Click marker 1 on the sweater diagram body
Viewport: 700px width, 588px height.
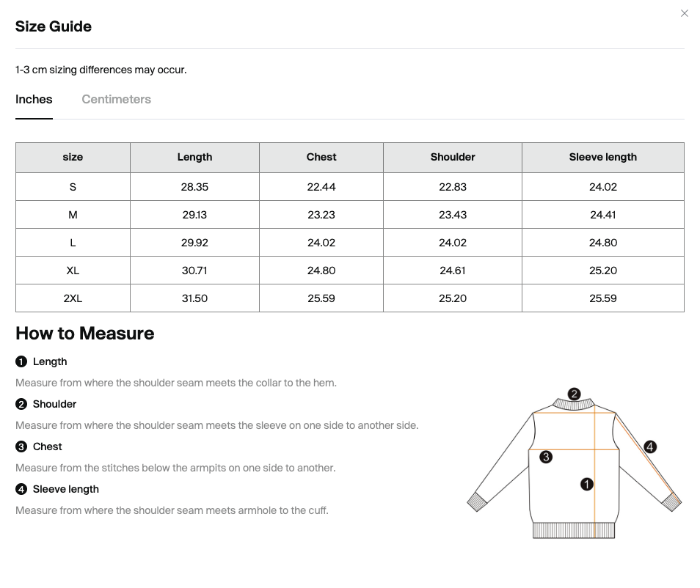tap(586, 484)
